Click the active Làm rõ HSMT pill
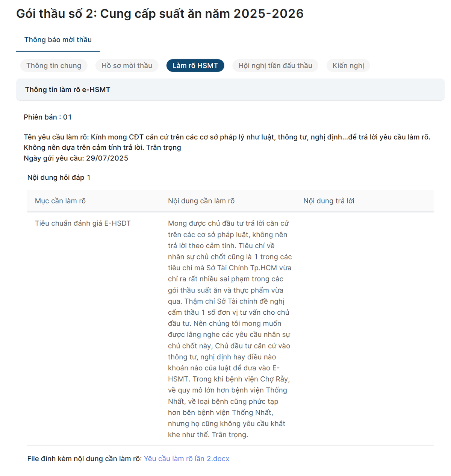The height and width of the screenshot is (476, 451). [x=195, y=66]
